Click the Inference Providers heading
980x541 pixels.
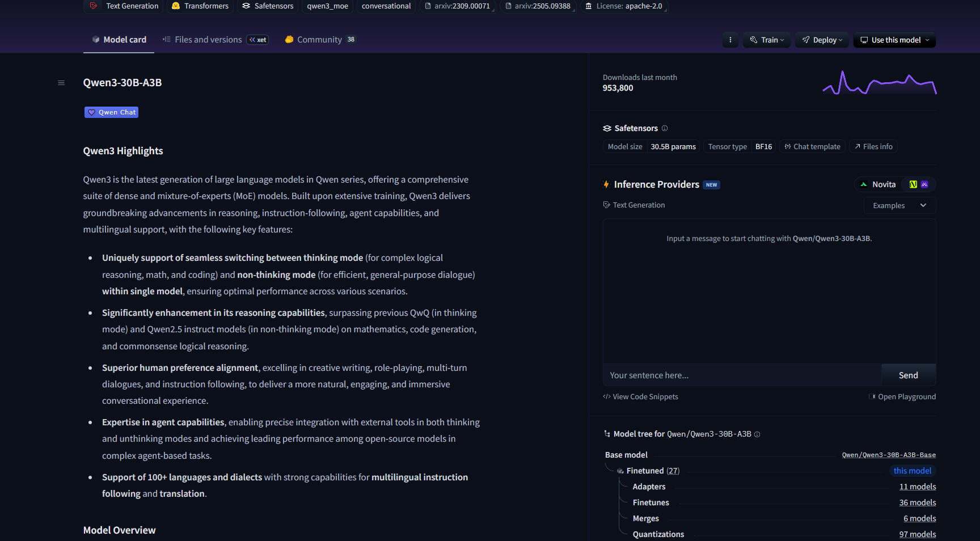pyautogui.click(x=657, y=184)
